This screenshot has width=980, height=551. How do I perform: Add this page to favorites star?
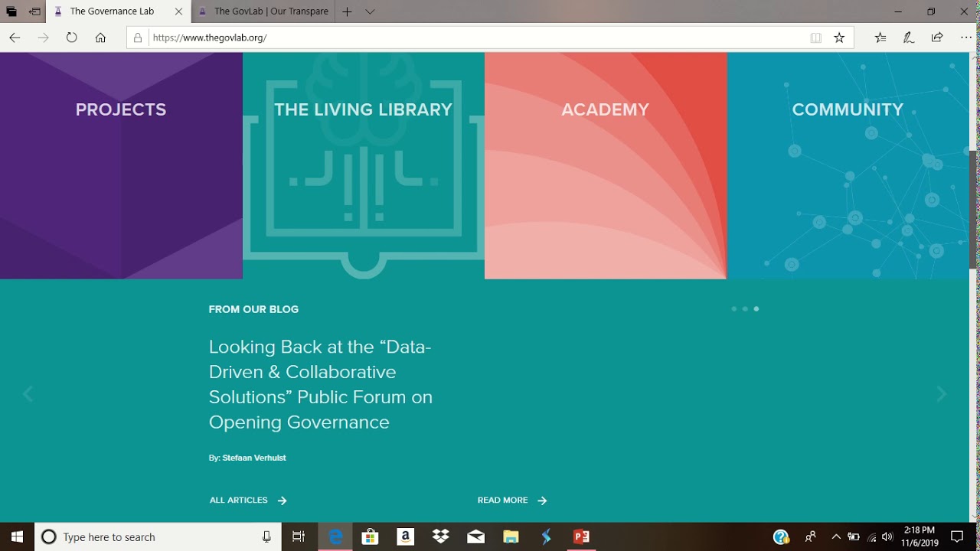(839, 37)
